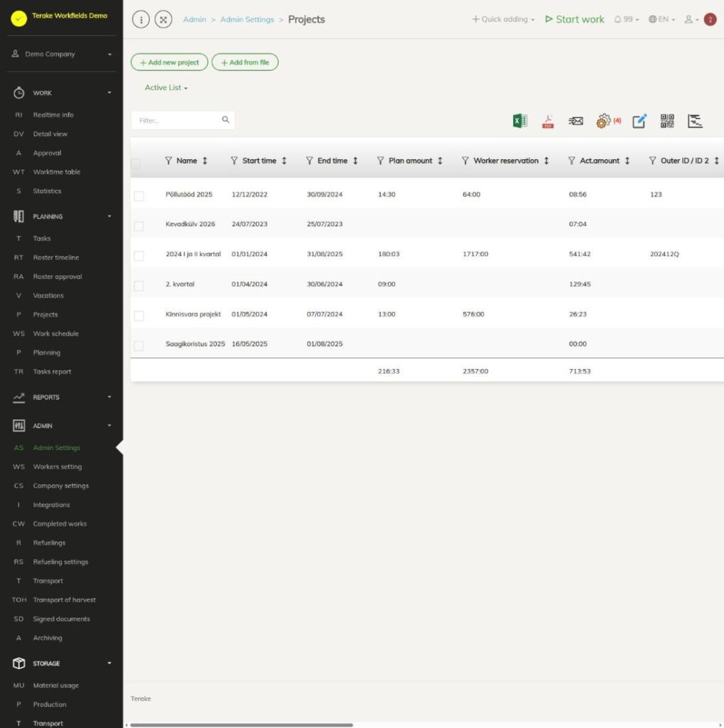
Task: Open Workers setting in sidebar
Action: pyautogui.click(x=57, y=466)
